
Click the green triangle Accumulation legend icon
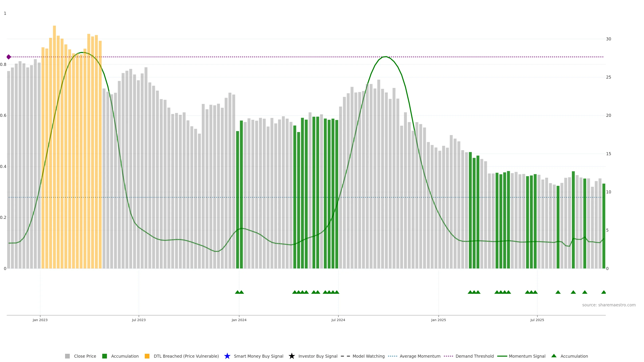554,356
